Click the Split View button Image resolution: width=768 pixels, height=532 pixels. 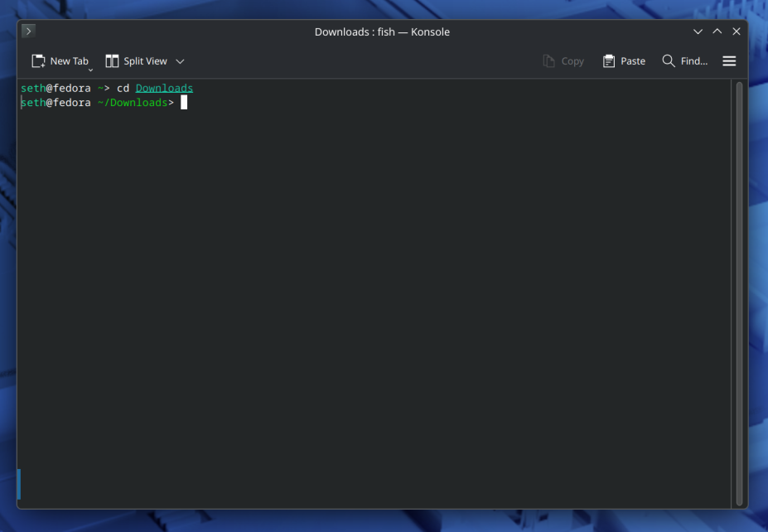(x=137, y=61)
